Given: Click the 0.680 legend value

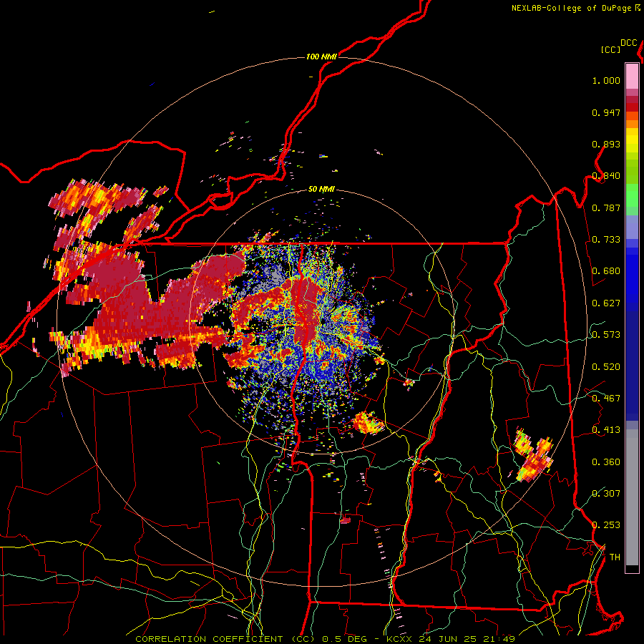Looking at the screenshot, I should click(606, 271).
